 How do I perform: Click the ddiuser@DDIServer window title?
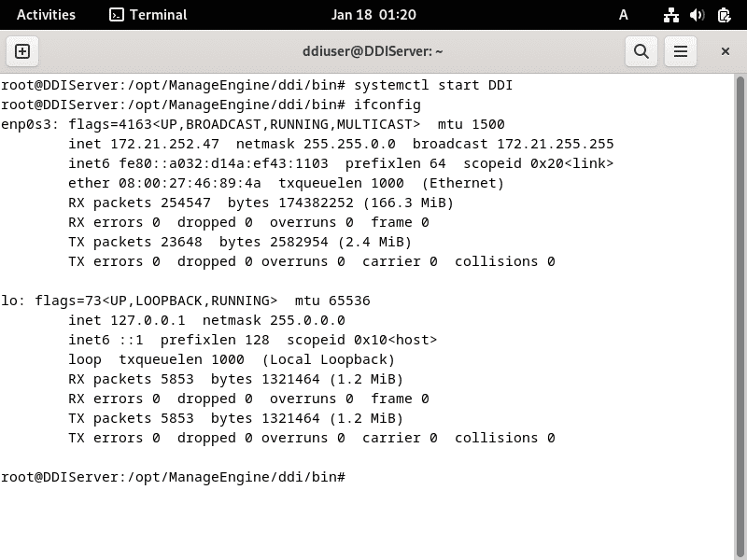pyautogui.click(x=373, y=51)
